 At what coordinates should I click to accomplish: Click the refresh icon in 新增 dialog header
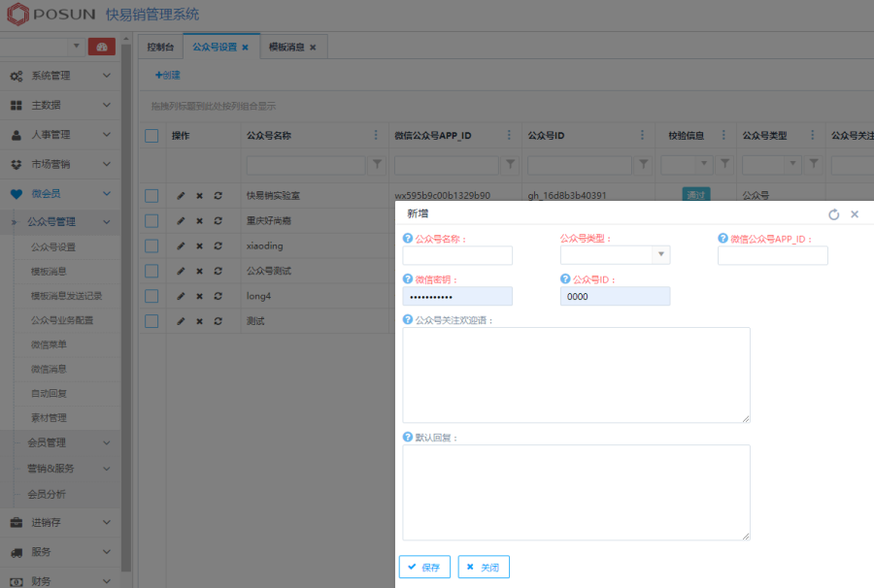pos(834,214)
